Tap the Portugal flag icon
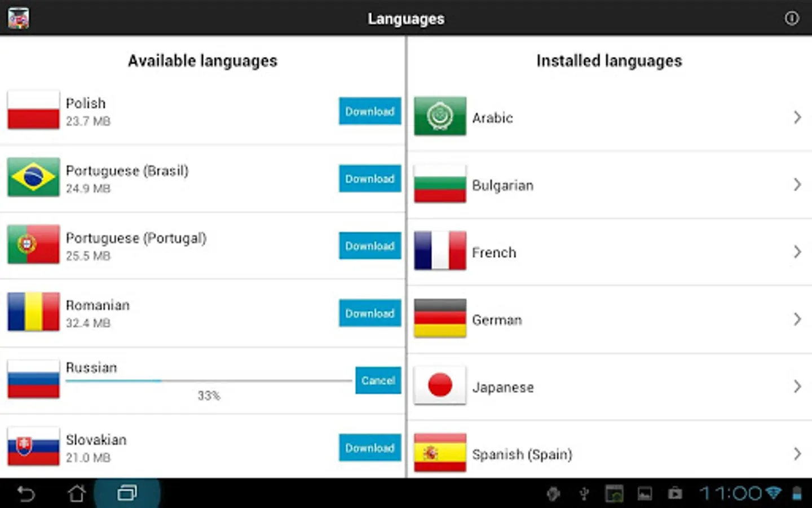Screen dimensions: 812x508 pyautogui.click(x=33, y=244)
